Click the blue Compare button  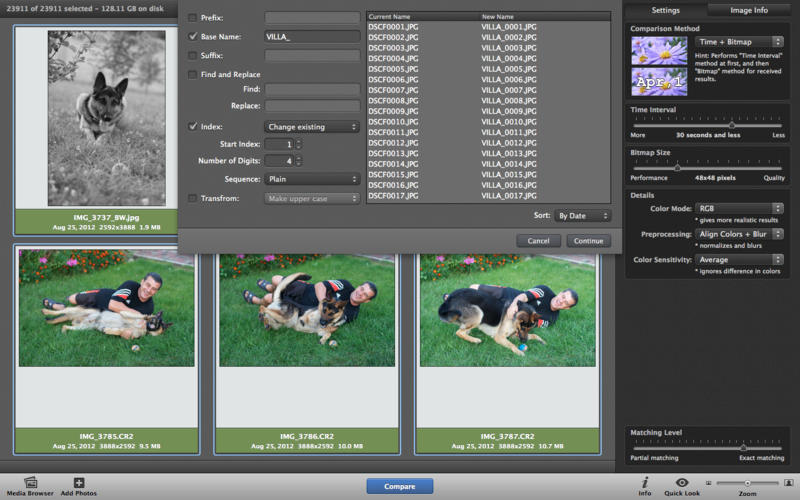click(x=399, y=486)
